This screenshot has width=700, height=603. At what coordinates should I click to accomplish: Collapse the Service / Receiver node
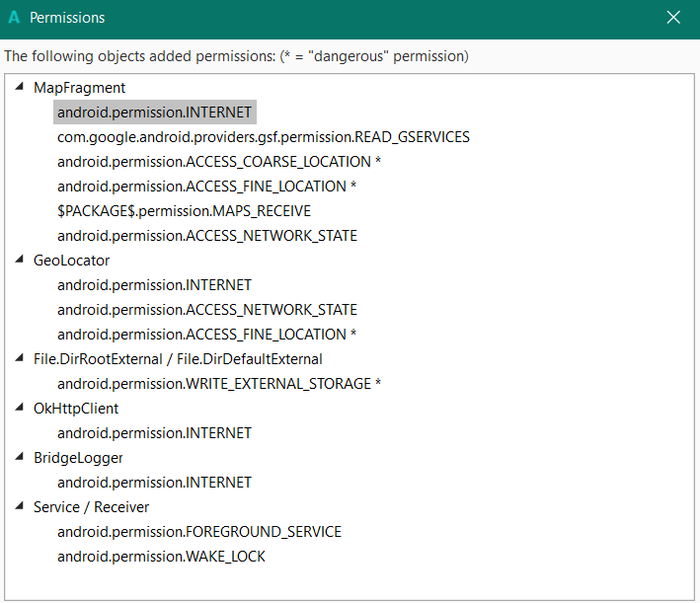point(21,506)
